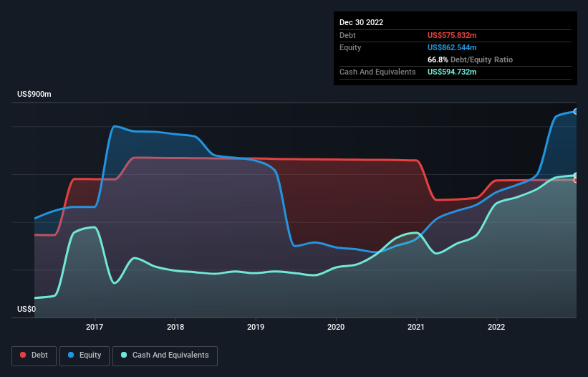Click the US$900m y-axis label
Viewport: 588px width, 377px height.
coord(34,94)
